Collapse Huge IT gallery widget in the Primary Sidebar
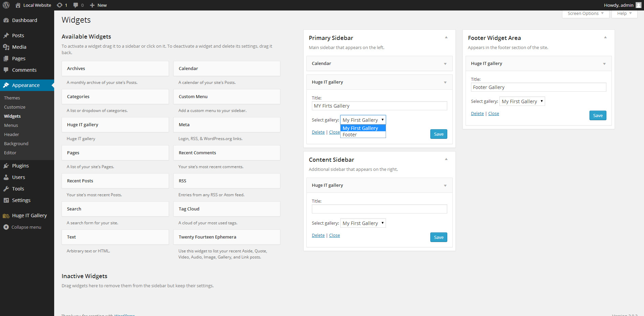Screen dimensions: 644x316 coord(445,82)
